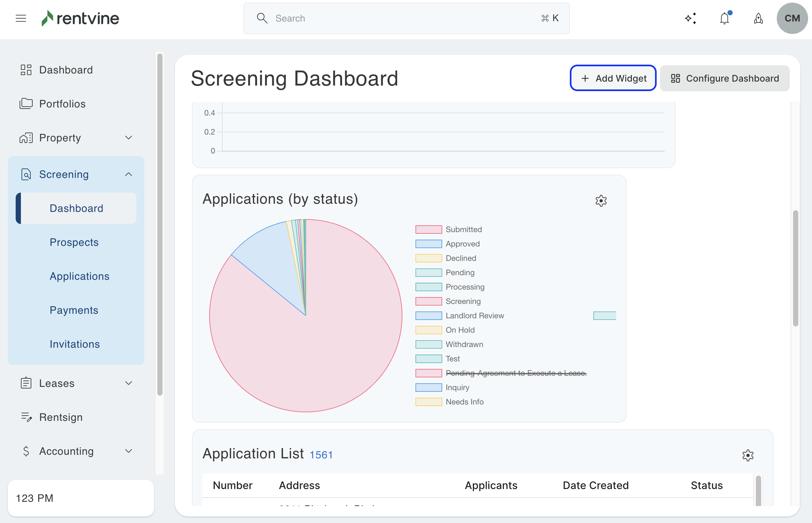This screenshot has height=523, width=812.
Task: Open Applications by status widget settings gear
Action: click(x=601, y=201)
